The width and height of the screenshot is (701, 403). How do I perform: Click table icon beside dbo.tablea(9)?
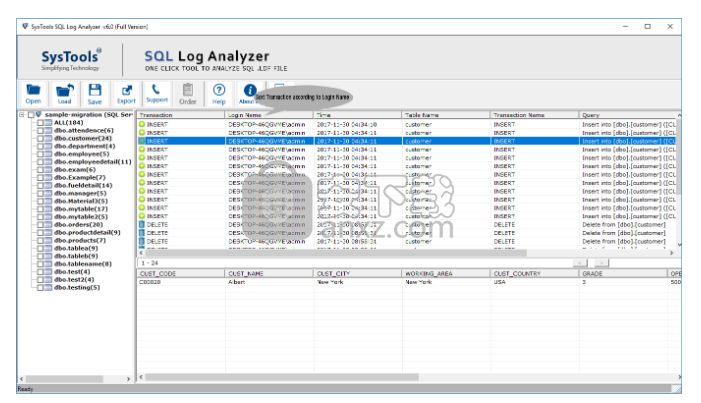point(48,248)
